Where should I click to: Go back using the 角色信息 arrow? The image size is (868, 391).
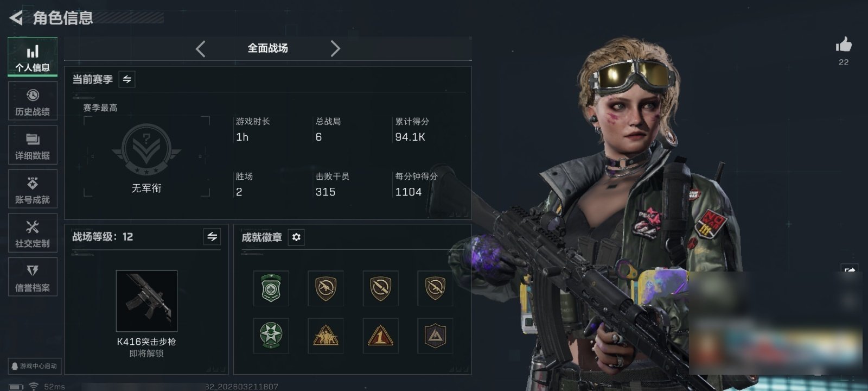click(16, 18)
